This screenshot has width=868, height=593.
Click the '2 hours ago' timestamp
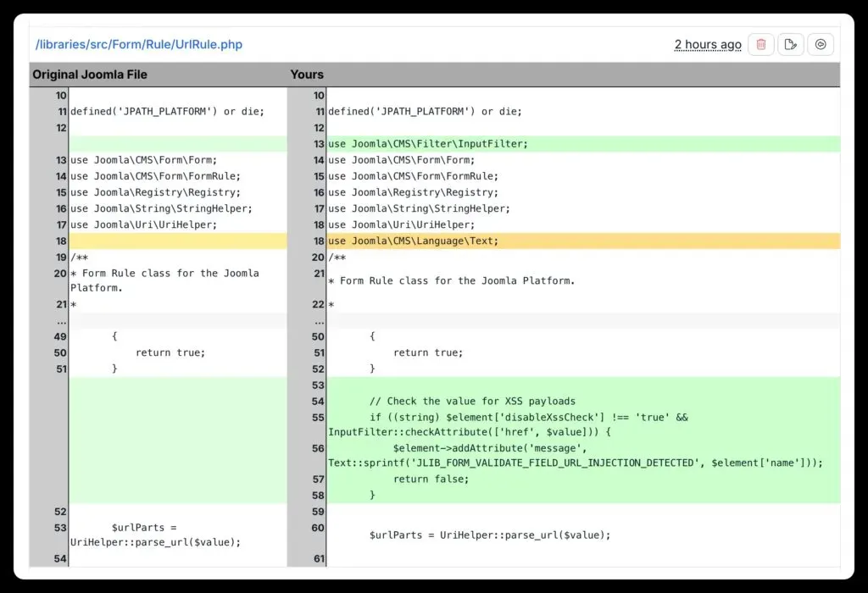(x=708, y=45)
